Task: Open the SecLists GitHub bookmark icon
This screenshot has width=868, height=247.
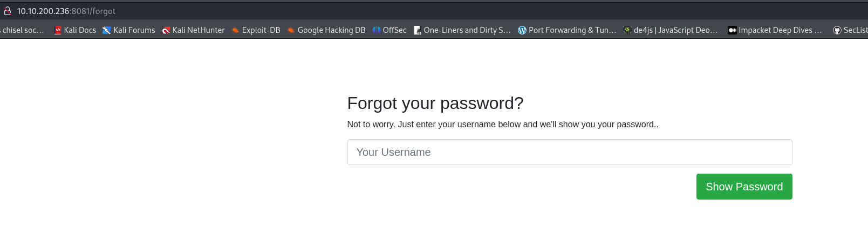Action: (837, 30)
